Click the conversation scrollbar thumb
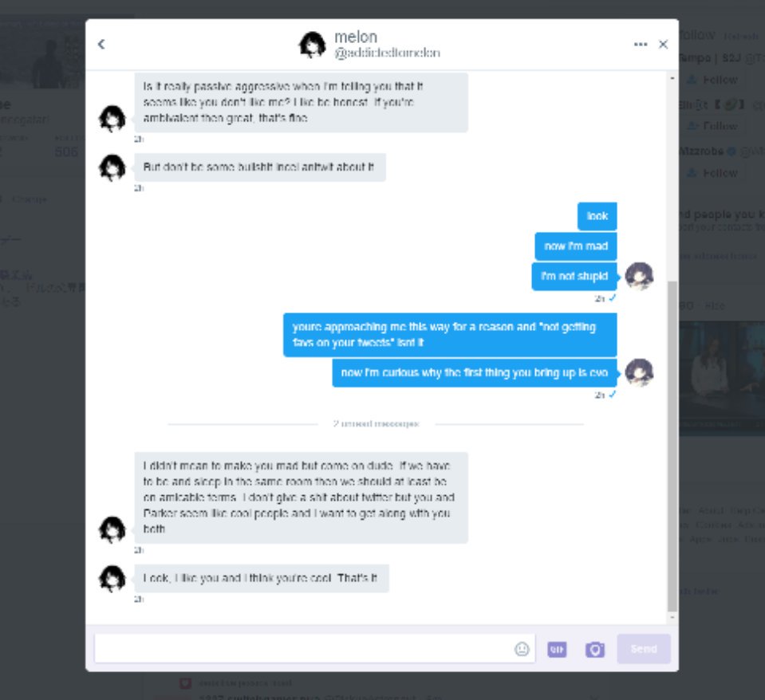Viewport: 765px width, 700px height. [x=672, y=446]
